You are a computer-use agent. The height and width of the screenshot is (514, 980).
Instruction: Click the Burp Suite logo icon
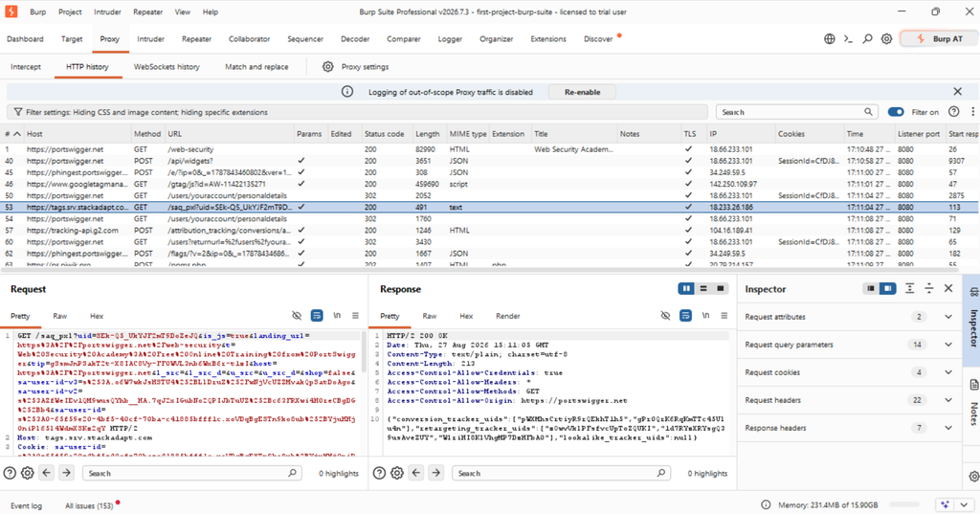11,11
